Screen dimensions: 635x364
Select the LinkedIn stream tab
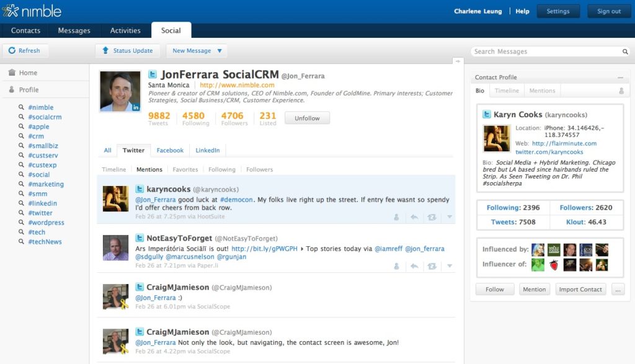208,150
